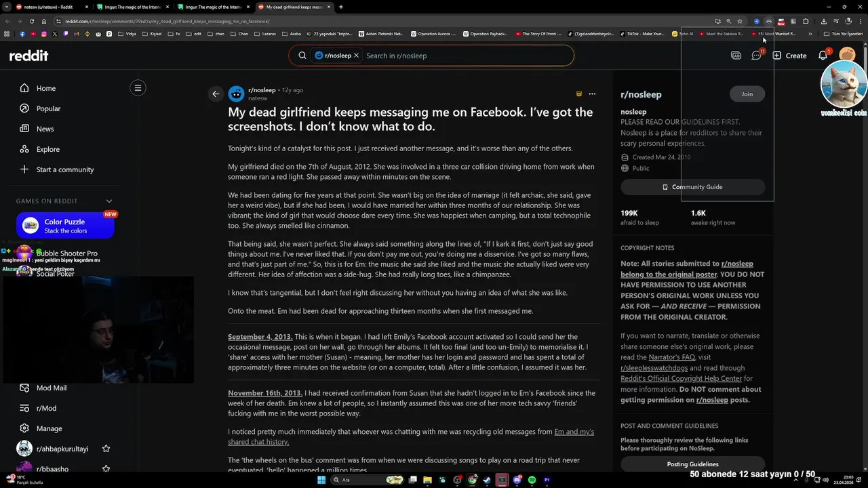Open the browser downloads icon
This screenshot has width=868, height=488.
click(823, 21)
